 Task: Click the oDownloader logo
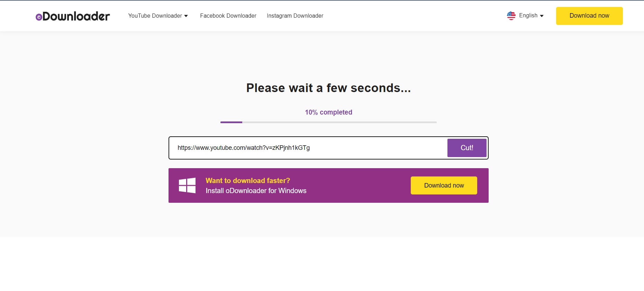click(73, 16)
